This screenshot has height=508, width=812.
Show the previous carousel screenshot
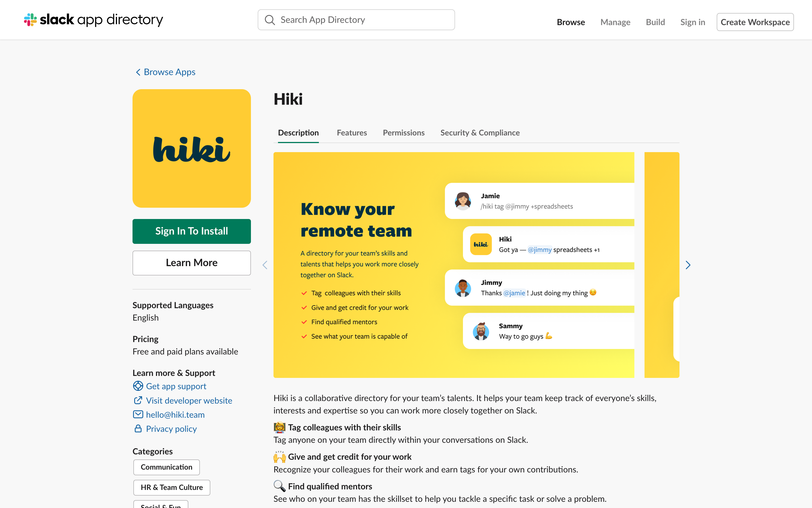pyautogui.click(x=265, y=265)
